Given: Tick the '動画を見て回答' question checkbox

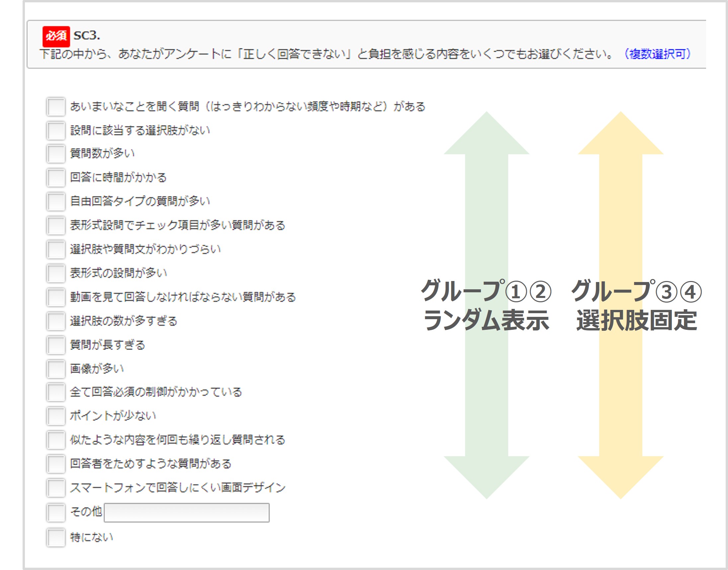Looking at the screenshot, I should [56, 297].
